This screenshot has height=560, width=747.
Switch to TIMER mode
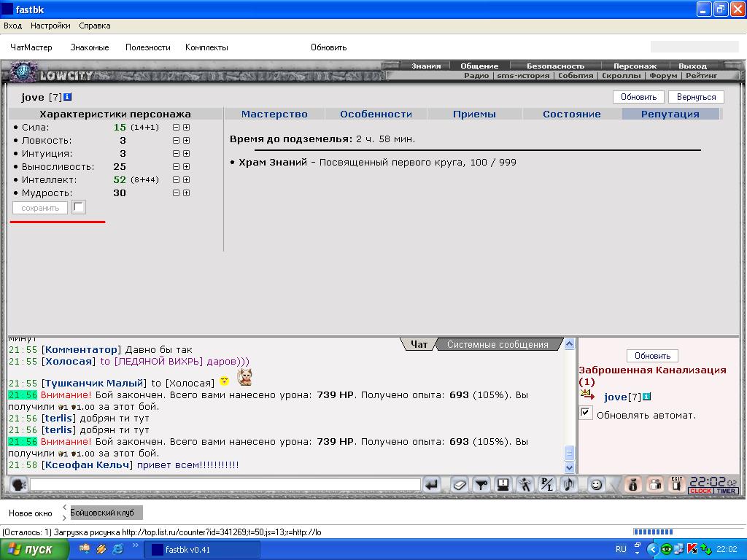[726, 491]
